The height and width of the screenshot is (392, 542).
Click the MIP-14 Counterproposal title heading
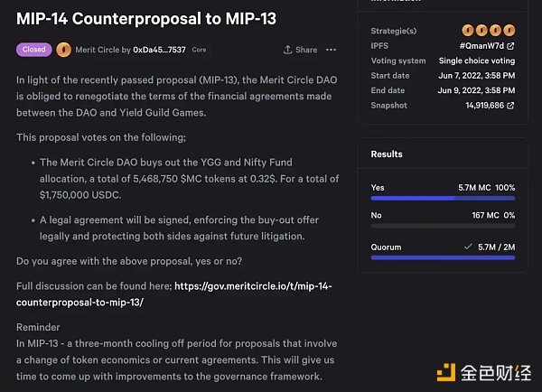pos(146,18)
